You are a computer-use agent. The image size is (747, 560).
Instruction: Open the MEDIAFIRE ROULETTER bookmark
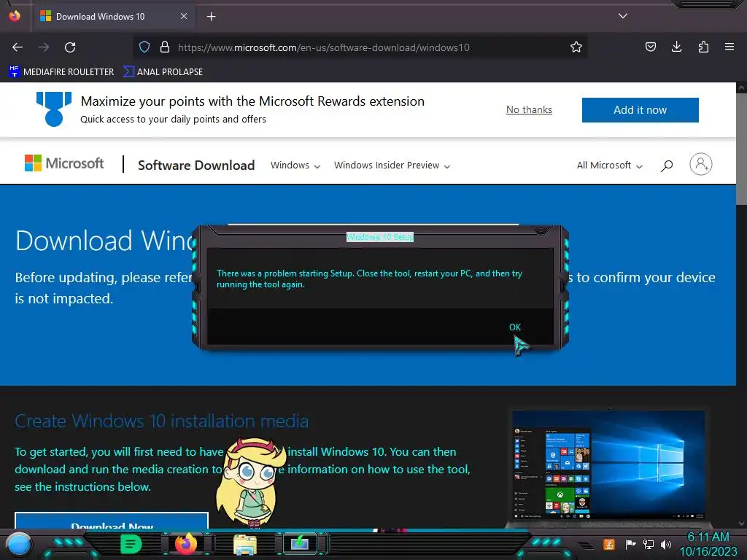pyautogui.click(x=61, y=72)
